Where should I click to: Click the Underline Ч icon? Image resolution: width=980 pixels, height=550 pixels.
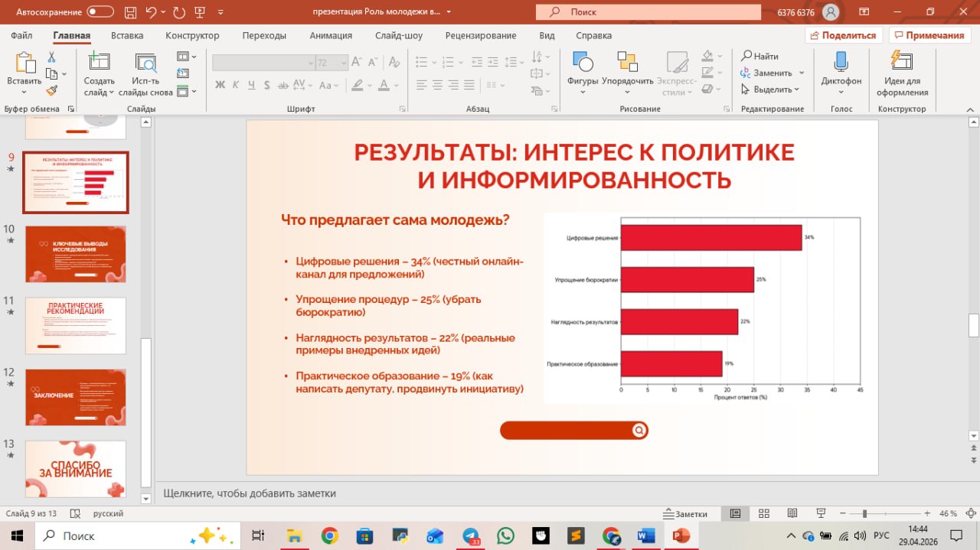click(x=253, y=85)
